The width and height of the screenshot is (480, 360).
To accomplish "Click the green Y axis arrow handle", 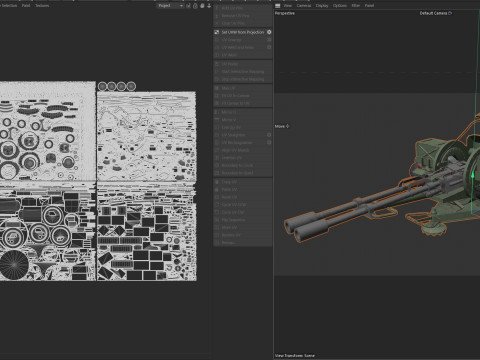I will pos(472,175).
